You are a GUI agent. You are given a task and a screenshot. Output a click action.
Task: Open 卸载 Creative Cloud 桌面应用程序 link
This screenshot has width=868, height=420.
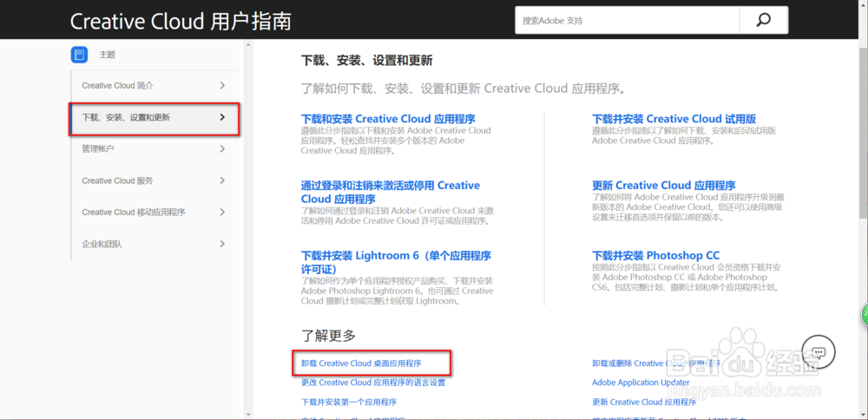pos(361,364)
